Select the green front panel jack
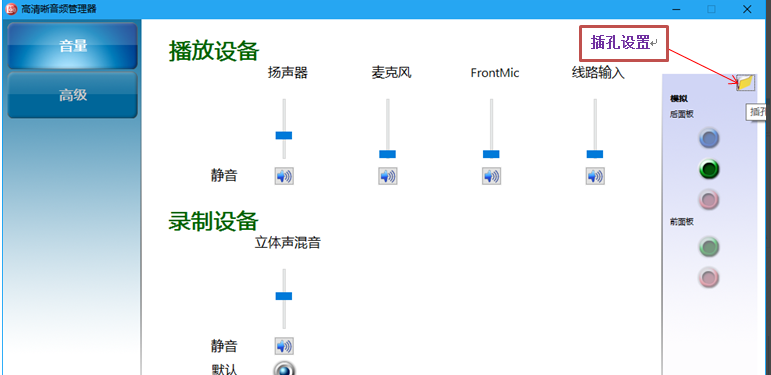771x375 pixels. click(x=709, y=247)
